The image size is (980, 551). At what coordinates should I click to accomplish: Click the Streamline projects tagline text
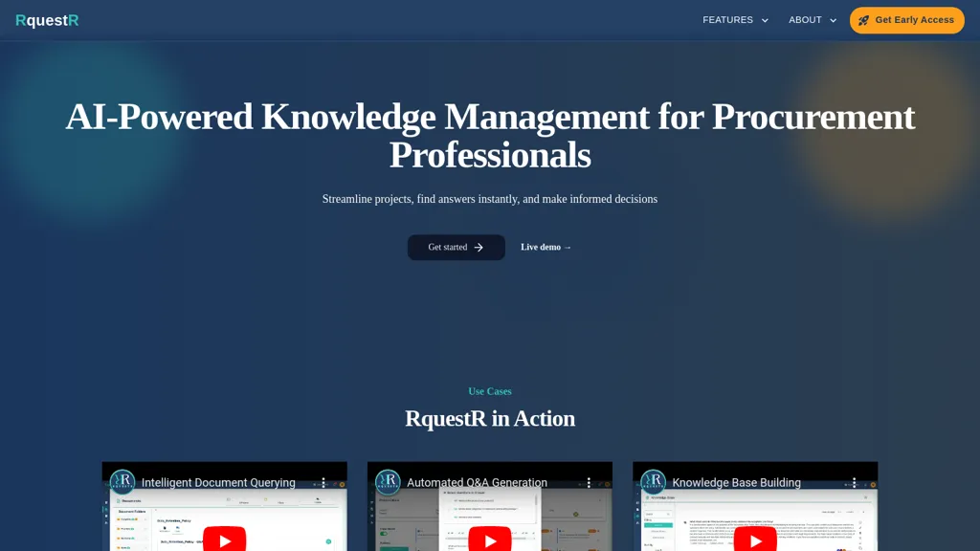[x=490, y=199]
